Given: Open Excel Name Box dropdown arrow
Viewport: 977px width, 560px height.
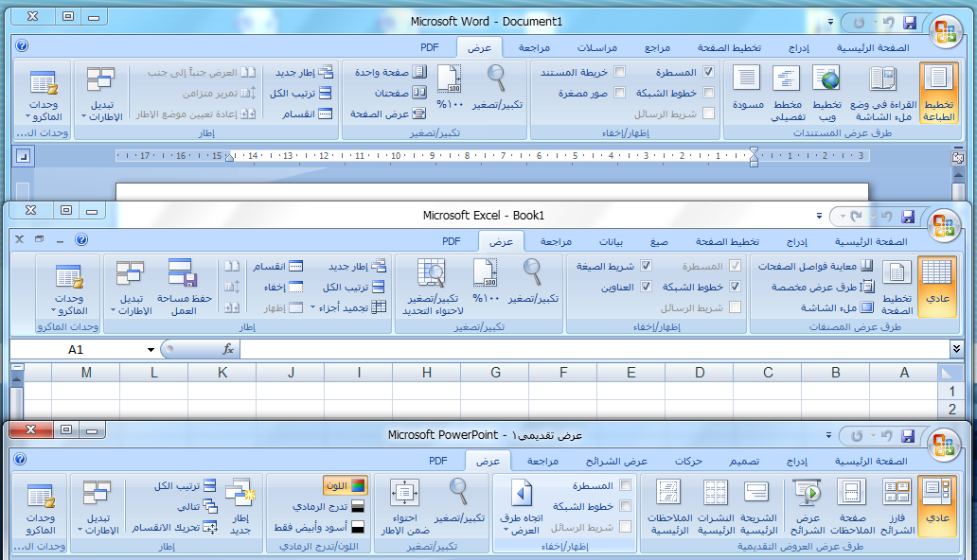Looking at the screenshot, I should pyautogui.click(x=151, y=350).
